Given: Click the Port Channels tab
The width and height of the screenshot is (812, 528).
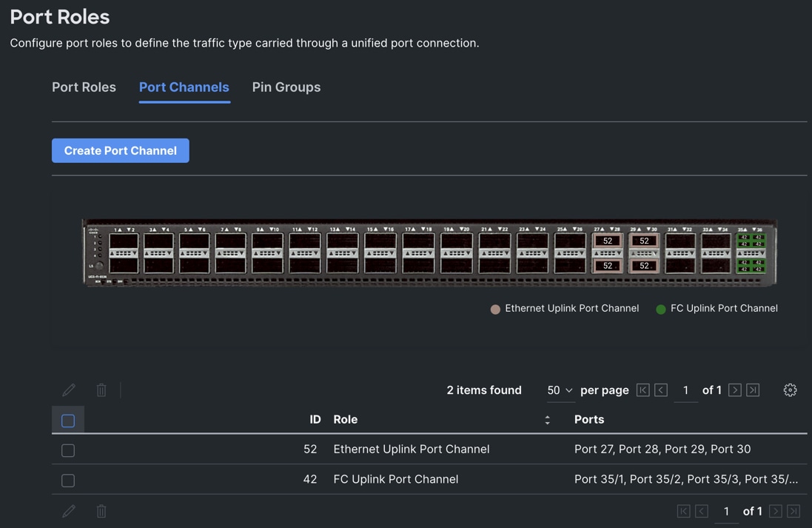Looking at the screenshot, I should [x=184, y=87].
